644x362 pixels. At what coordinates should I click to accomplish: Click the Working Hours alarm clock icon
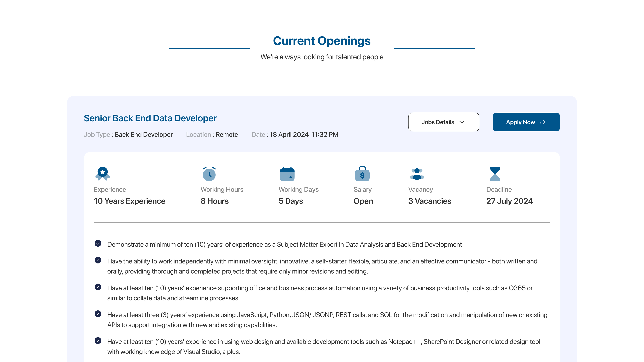point(209,174)
